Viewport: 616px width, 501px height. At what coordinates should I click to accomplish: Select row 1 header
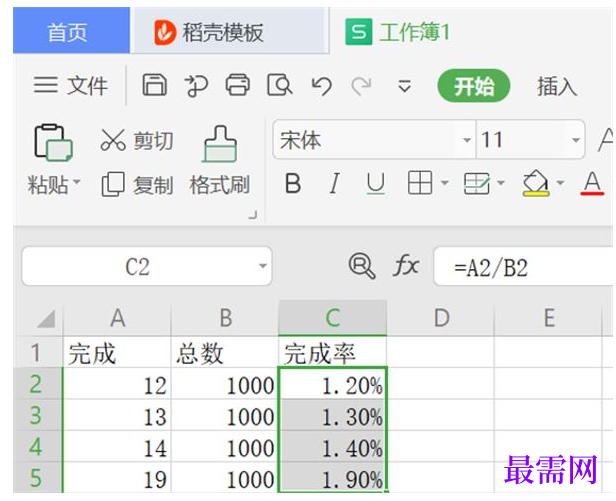pos(38,352)
